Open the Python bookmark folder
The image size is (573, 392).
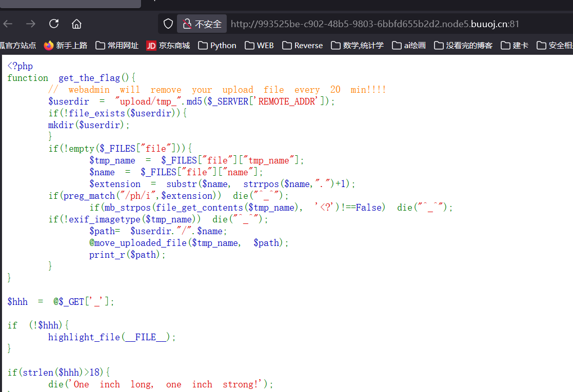tap(217, 45)
